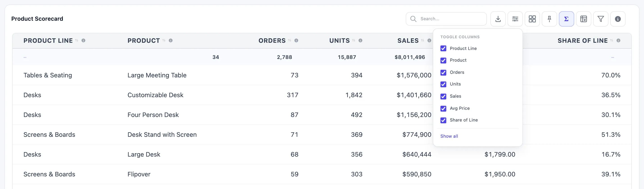Toggle the sigma totals row icon

click(566, 19)
